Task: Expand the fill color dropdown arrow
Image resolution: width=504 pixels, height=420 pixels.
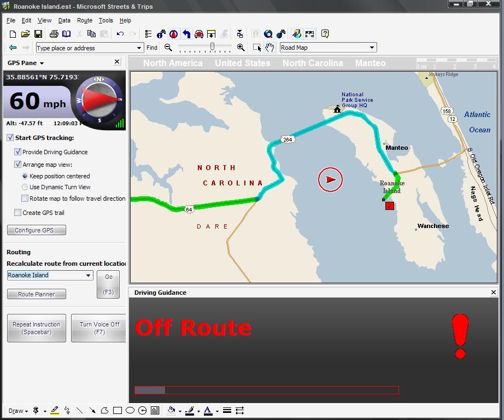Action: [180, 411]
